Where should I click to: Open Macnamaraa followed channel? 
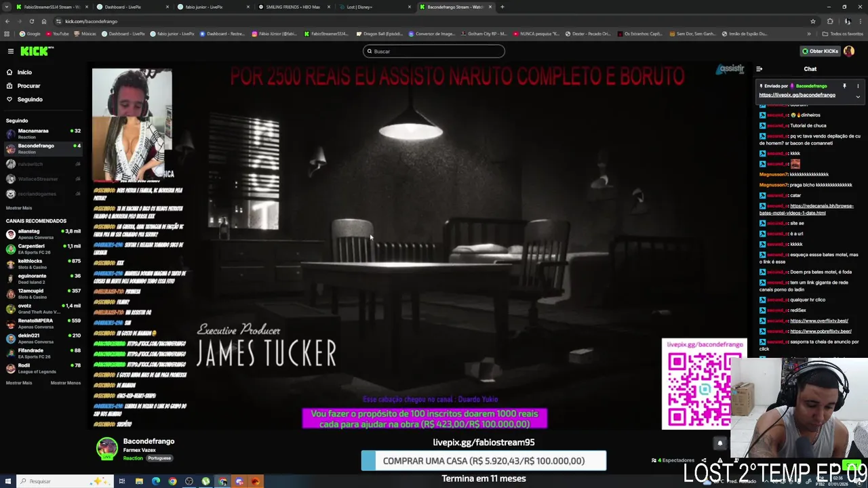[42, 134]
